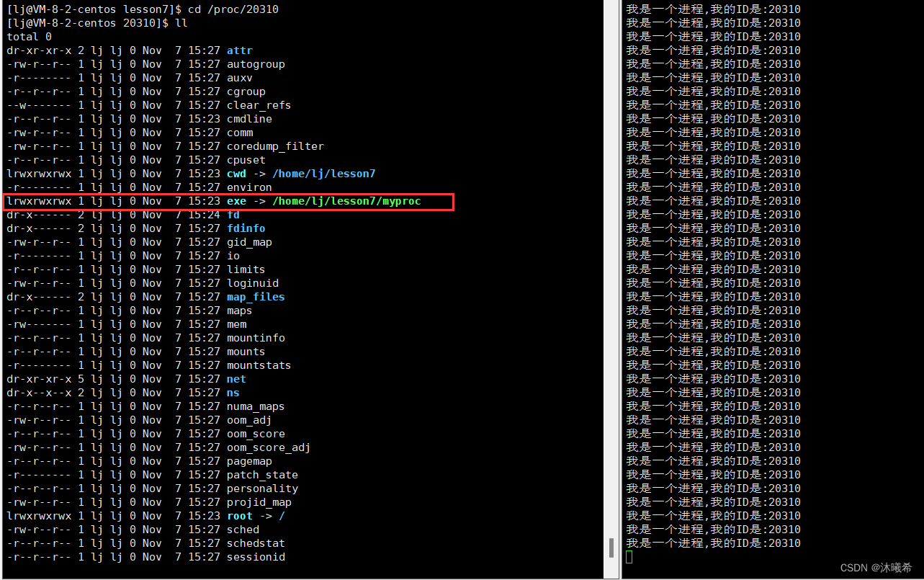
Task: Select the 'oom_score_adj' entry
Action: pyautogui.click(x=269, y=447)
